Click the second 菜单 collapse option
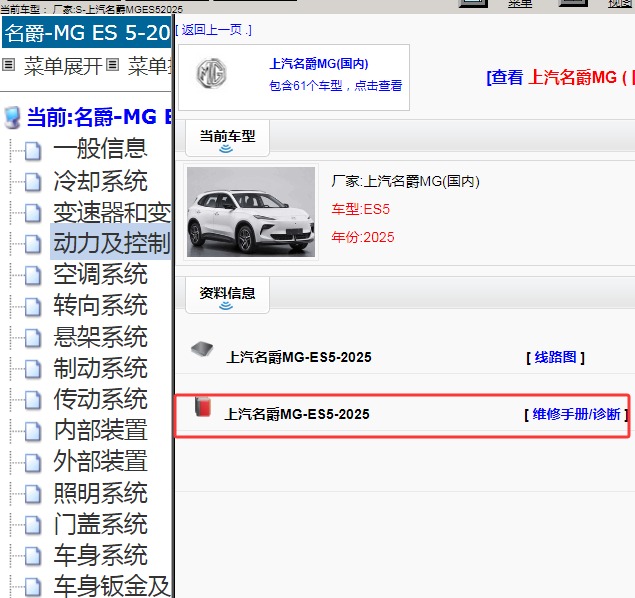 tap(149, 66)
